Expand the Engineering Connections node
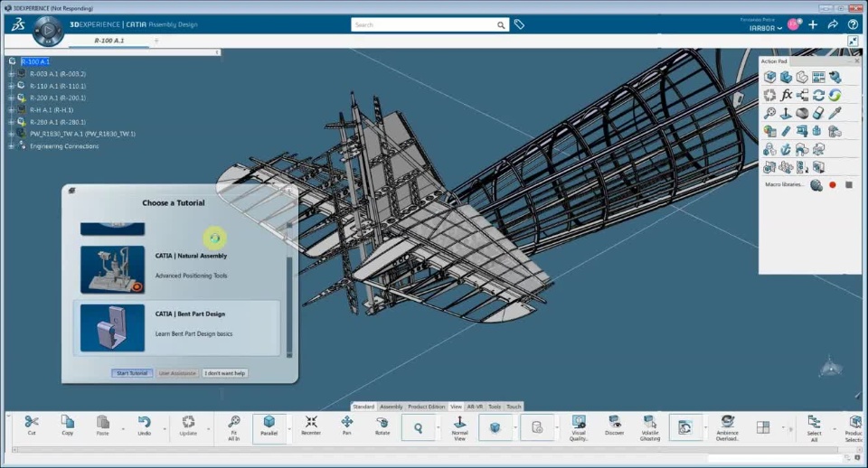Viewport: 868px width, 468px height. coord(11,146)
